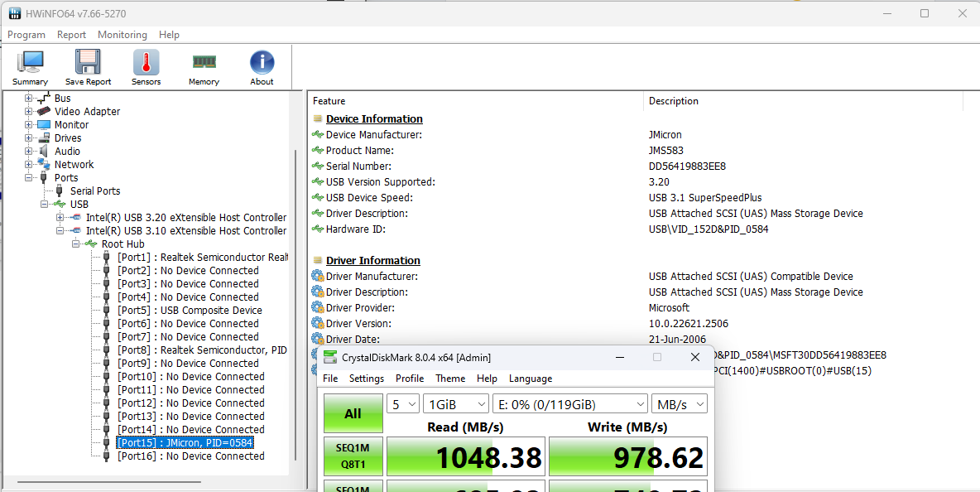Image resolution: width=980 pixels, height=492 pixels.
Task: Open CrystalDiskMark Settings menu
Action: 366,379
